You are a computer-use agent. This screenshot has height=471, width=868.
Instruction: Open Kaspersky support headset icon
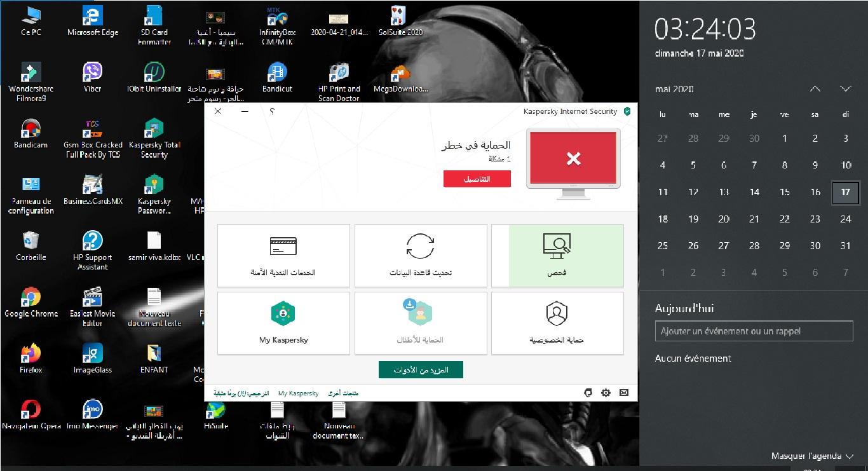click(x=588, y=393)
